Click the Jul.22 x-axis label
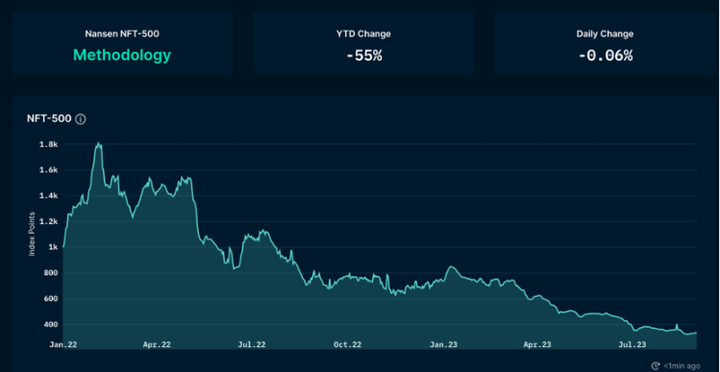Viewport: 720px width, 372px height. (252, 344)
